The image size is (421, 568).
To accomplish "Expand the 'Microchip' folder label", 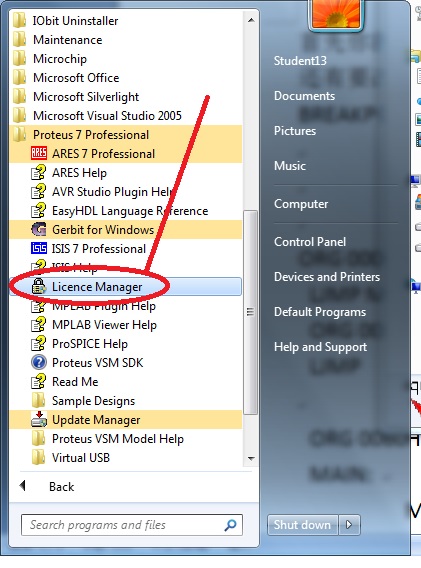I will (x=60, y=59).
